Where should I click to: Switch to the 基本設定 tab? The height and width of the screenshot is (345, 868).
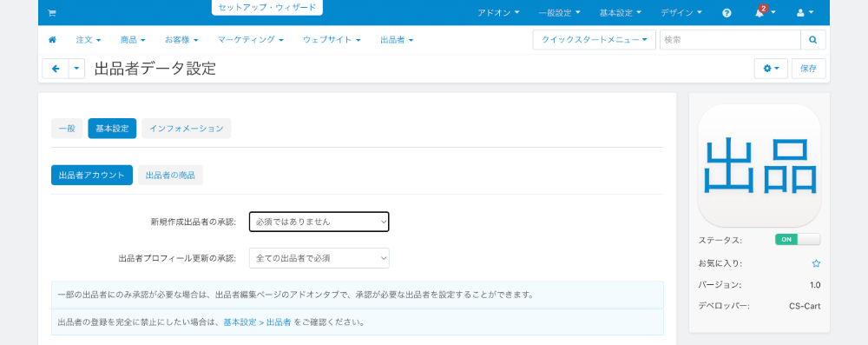click(x=112, y=129)
